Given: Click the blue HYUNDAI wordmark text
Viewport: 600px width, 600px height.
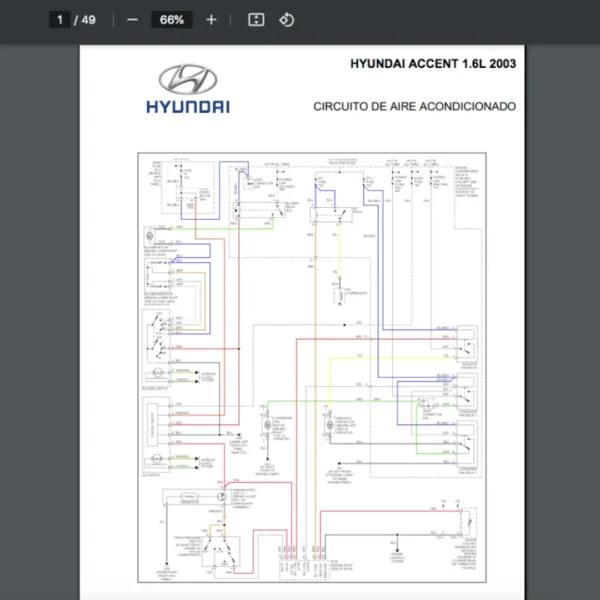Looking at the screenshot, I should (188, 106).
